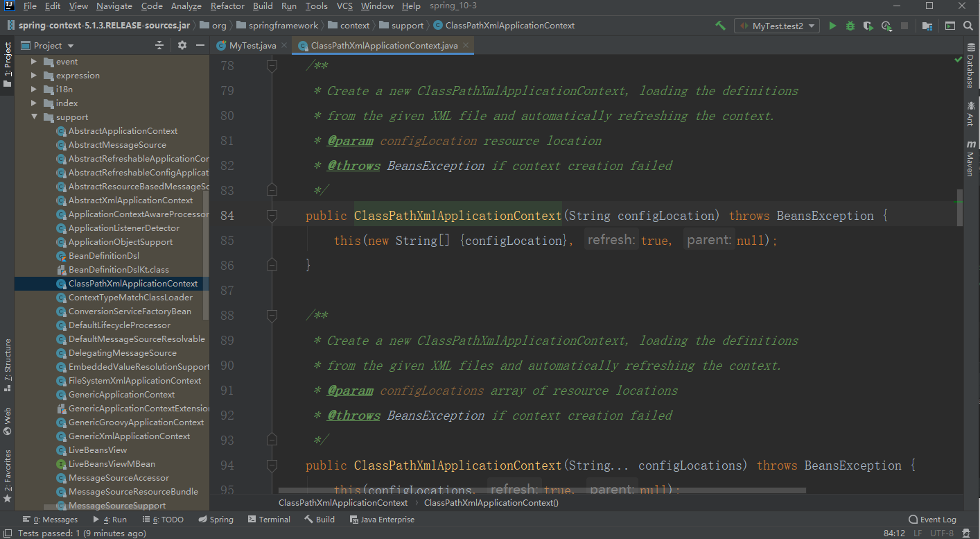The image size is (980, 539).
Task: Open the VCS menu
Action: click(x=344, y=6)
